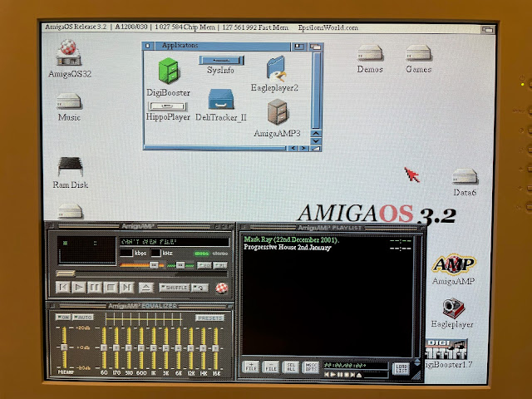Open the AmigaOS32 system disk icon
The height and width of the screenshot is (399, 532).
pos(69,53)
